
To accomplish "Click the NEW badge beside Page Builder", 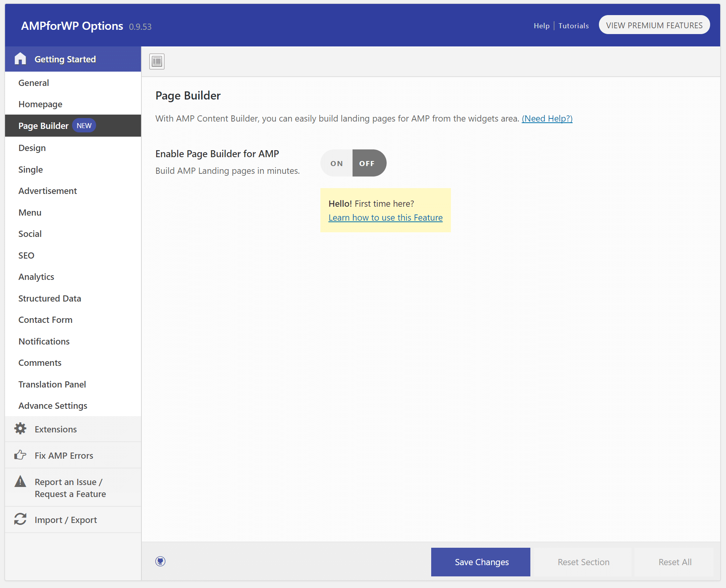I will point(84,125).
